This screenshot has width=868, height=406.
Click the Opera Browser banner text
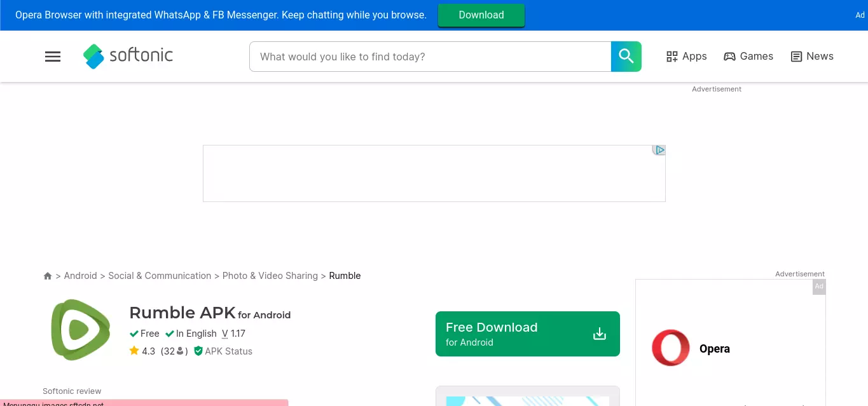coord(221,15)
